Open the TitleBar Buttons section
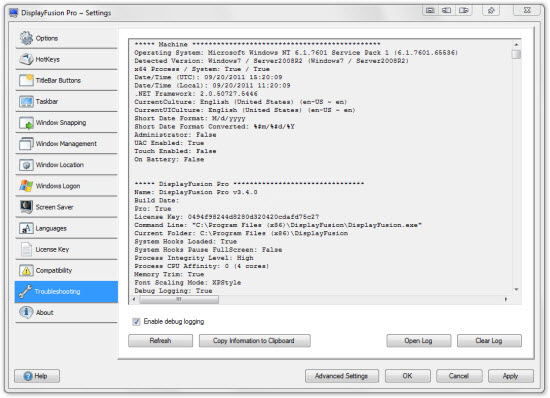Viewport: 550px width, 398px height. click(x=66, y=80)
